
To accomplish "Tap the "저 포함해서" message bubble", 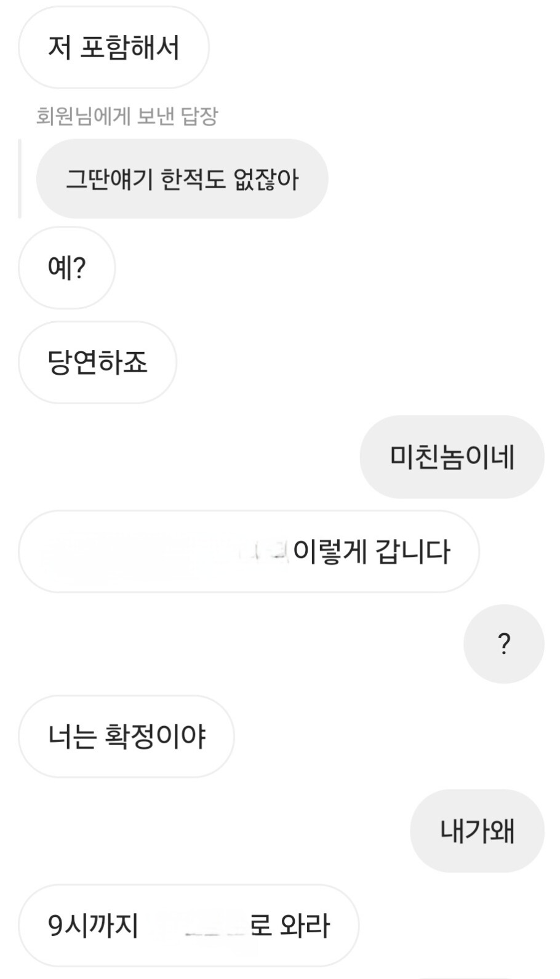I will [x=113, y=48].
